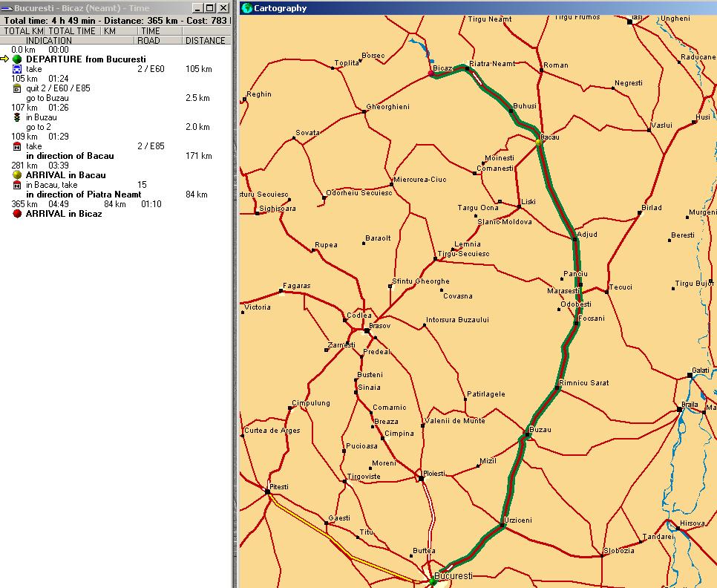Click the itinerary window title bar icon

tap(7, 8)
